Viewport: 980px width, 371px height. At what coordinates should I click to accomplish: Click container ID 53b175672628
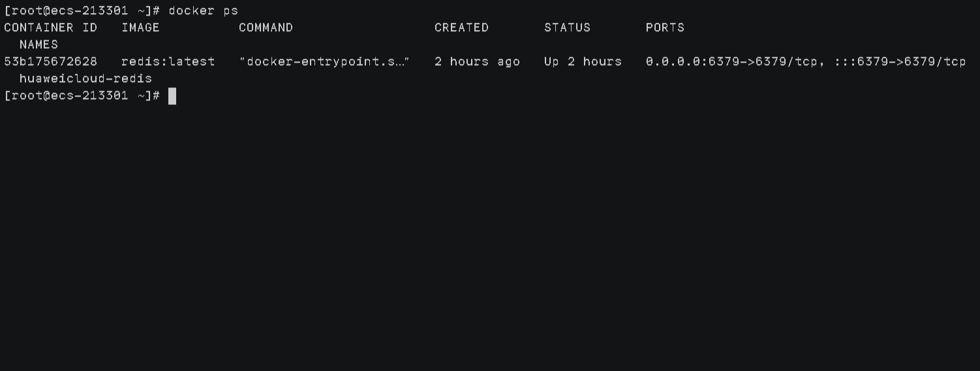pyautogui.click(x=51, y=61)
